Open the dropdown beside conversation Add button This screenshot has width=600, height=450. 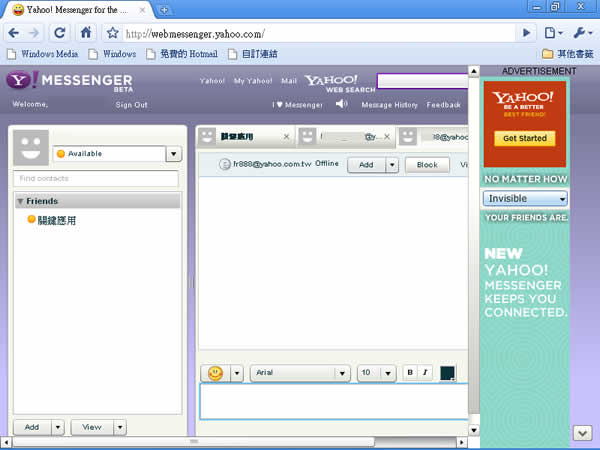tap(392, 165)
